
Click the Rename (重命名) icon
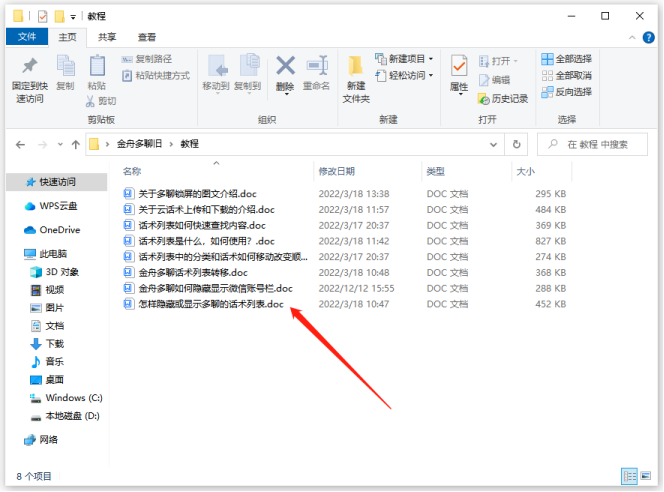[316, 73]
